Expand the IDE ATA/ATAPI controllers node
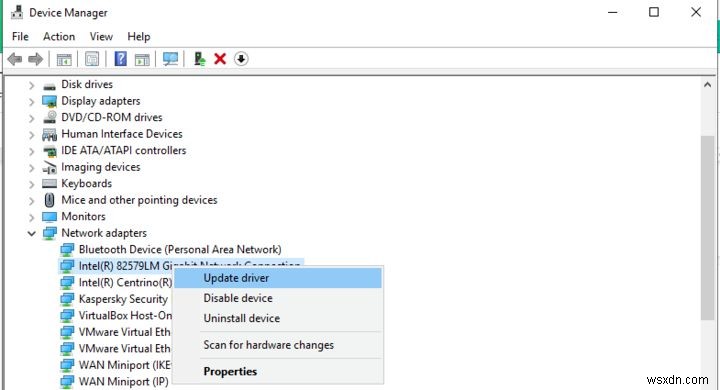 pyautogui.click(x=31, y=151)
